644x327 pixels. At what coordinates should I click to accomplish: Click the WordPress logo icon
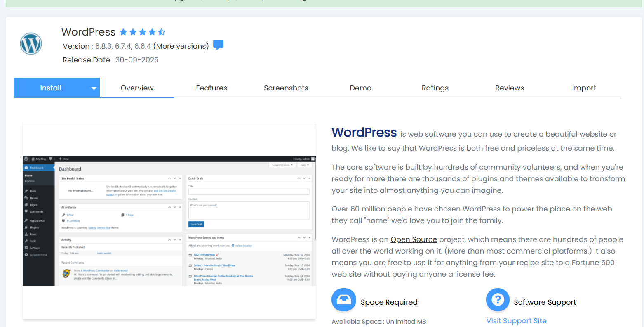coord(31,44)
